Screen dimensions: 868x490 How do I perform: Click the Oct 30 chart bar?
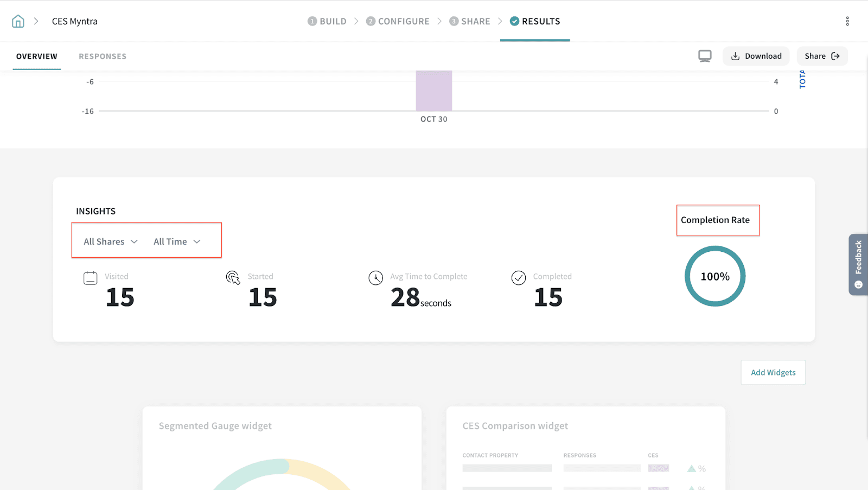[434, 91]
